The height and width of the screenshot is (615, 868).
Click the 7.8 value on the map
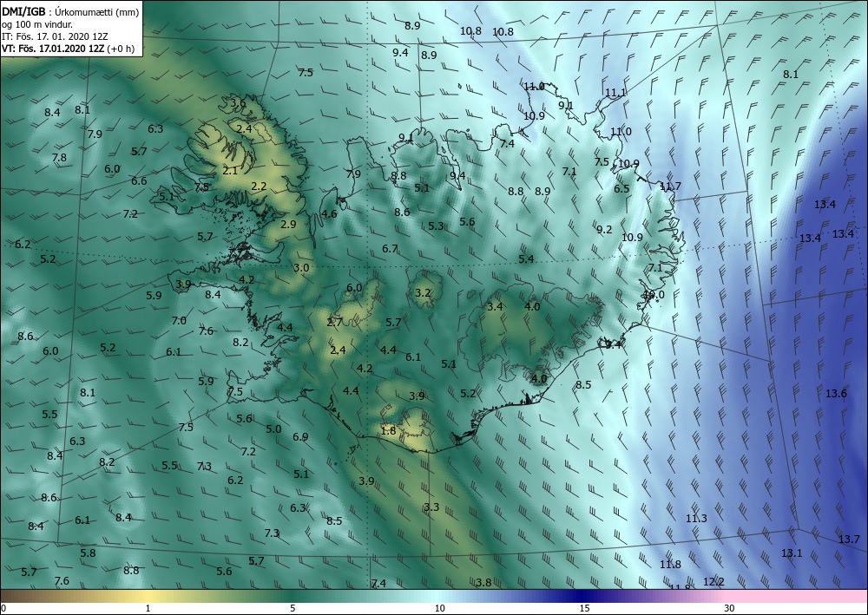[59, 158]
